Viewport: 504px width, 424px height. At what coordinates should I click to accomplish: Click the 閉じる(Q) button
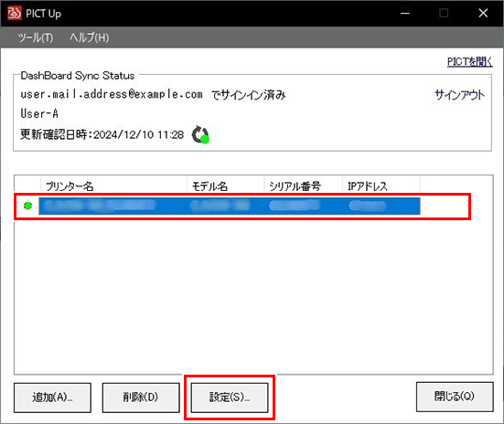point(455,397)
